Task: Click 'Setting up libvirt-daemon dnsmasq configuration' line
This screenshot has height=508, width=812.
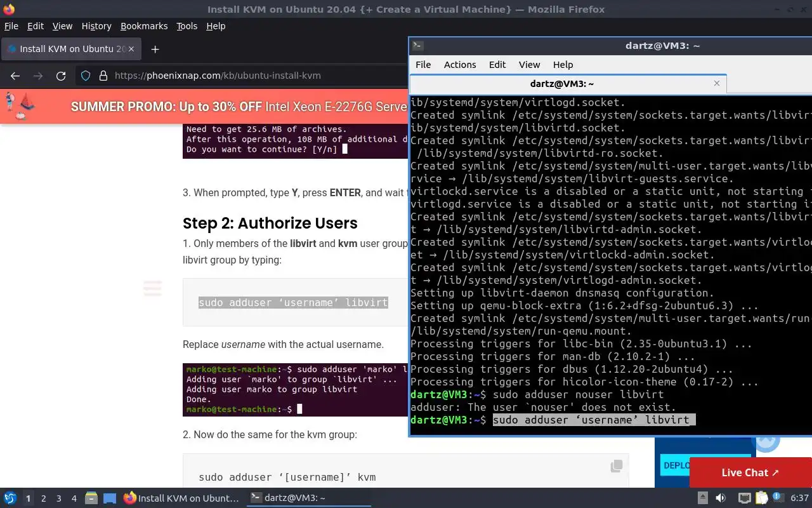Action: tap(562, 293)
